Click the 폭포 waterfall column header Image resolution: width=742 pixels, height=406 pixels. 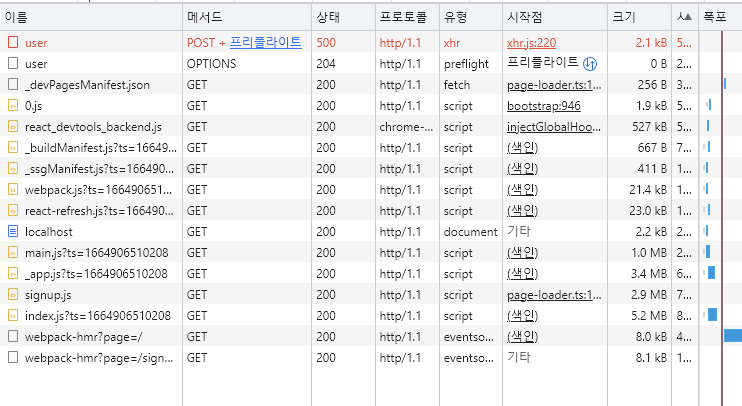[x=720, y=17]
